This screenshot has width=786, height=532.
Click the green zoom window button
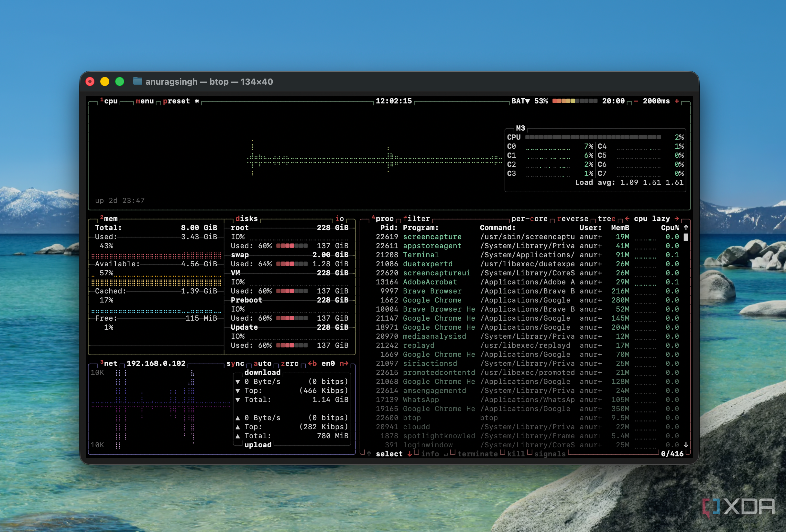pyautogui.click(x=120, y=81)
